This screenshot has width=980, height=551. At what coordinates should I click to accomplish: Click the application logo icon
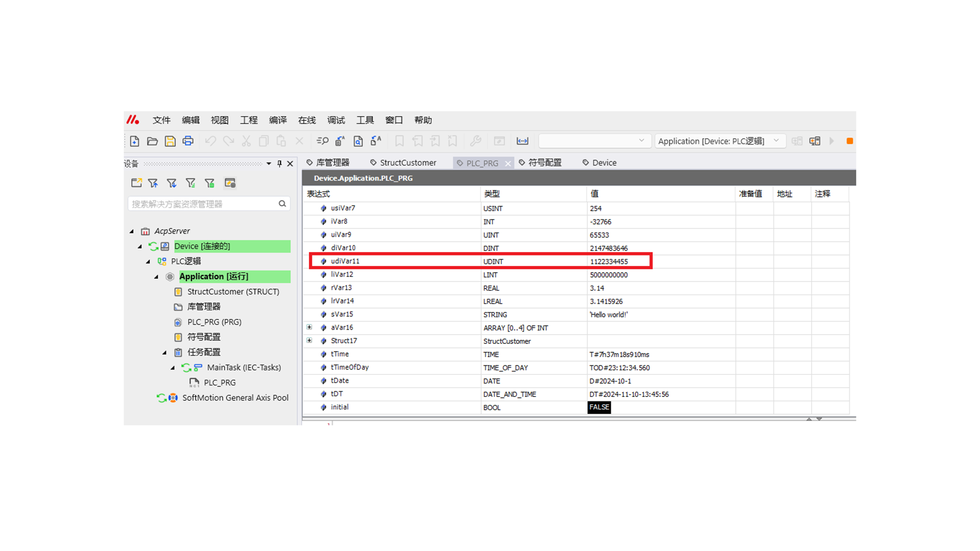coord(133,120)
